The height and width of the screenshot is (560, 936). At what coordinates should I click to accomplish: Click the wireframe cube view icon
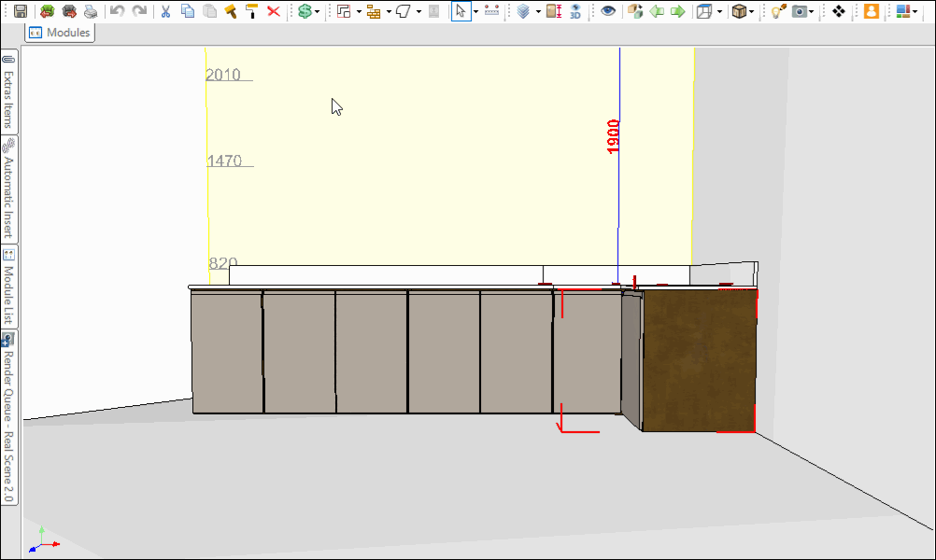pyautogui.click(x=704, y=11)
